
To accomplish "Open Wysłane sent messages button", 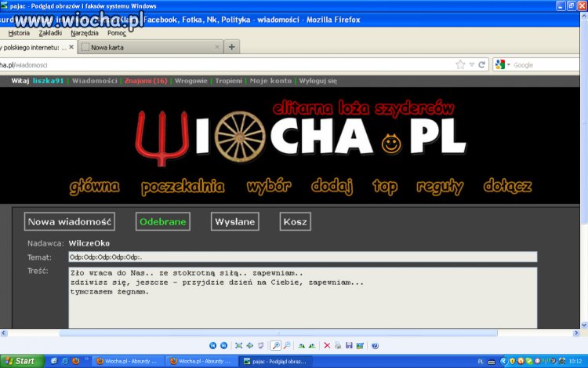I will pyautogui.click(x=234, y=221).
